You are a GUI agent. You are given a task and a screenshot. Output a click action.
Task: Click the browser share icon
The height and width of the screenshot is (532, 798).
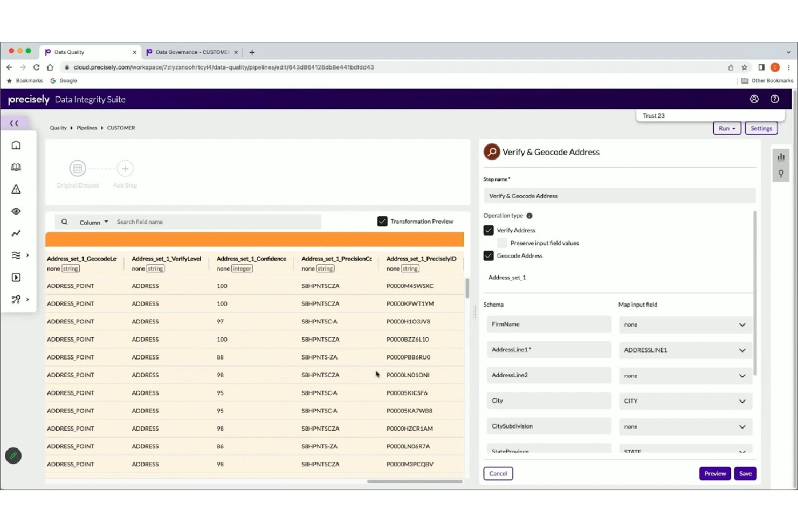tap(731, 67)
